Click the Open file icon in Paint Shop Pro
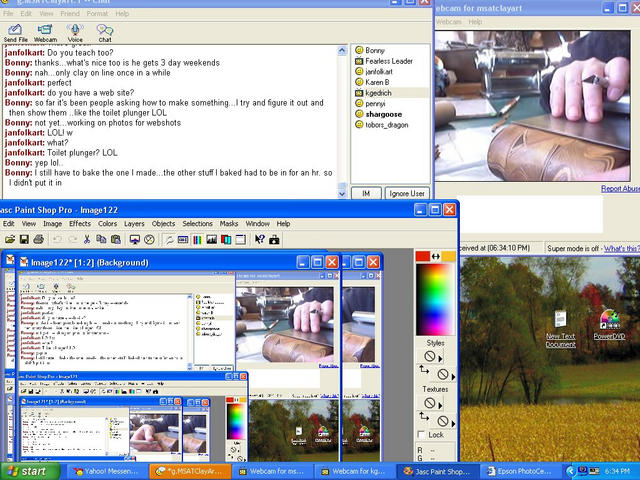 10,239
